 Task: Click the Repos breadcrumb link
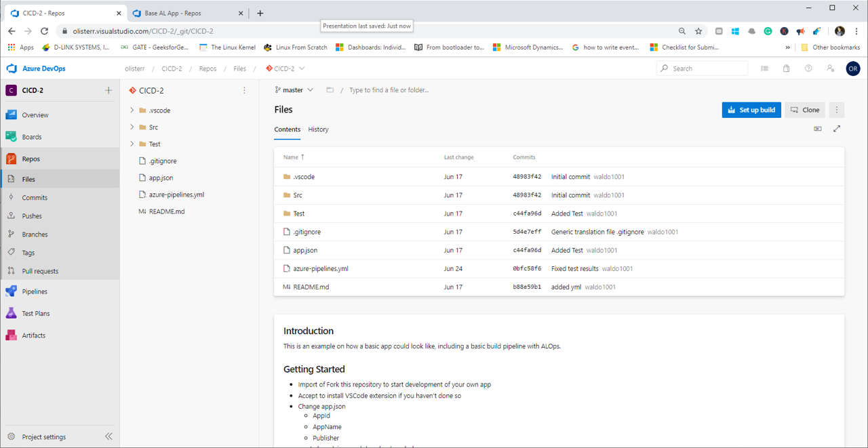[x=208, y=68]
